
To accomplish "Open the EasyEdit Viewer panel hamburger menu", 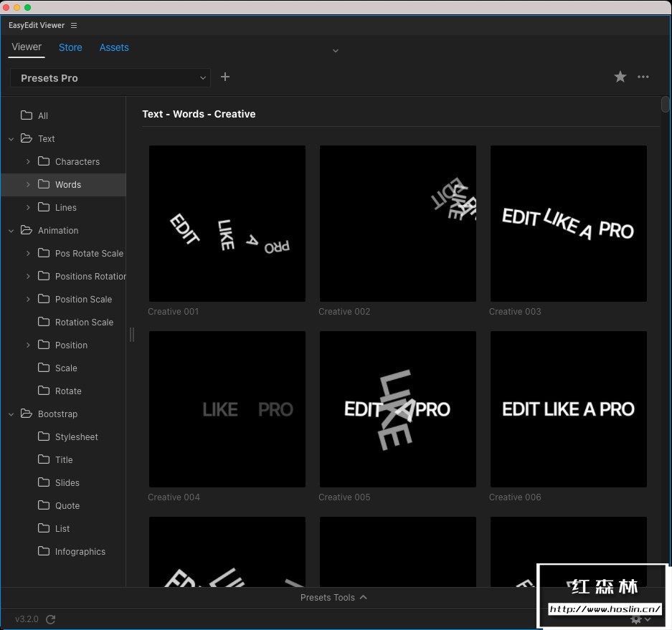I will (x=74, y=26).
